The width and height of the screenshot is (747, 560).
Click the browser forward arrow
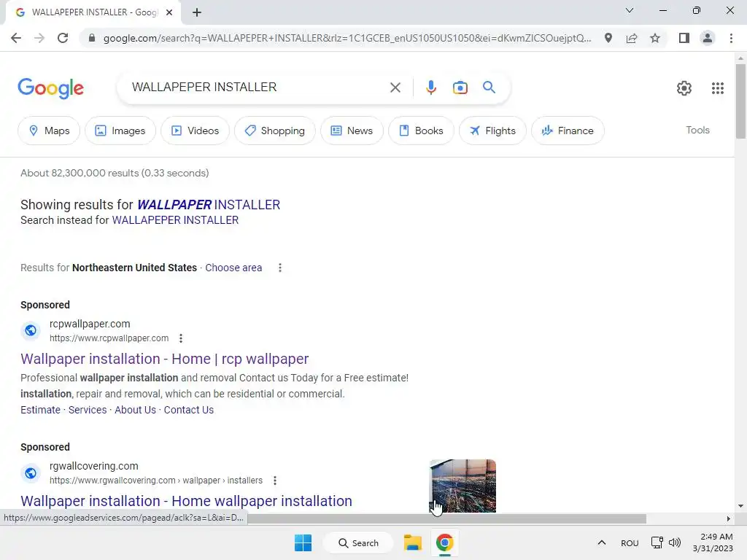click(39, 38)
